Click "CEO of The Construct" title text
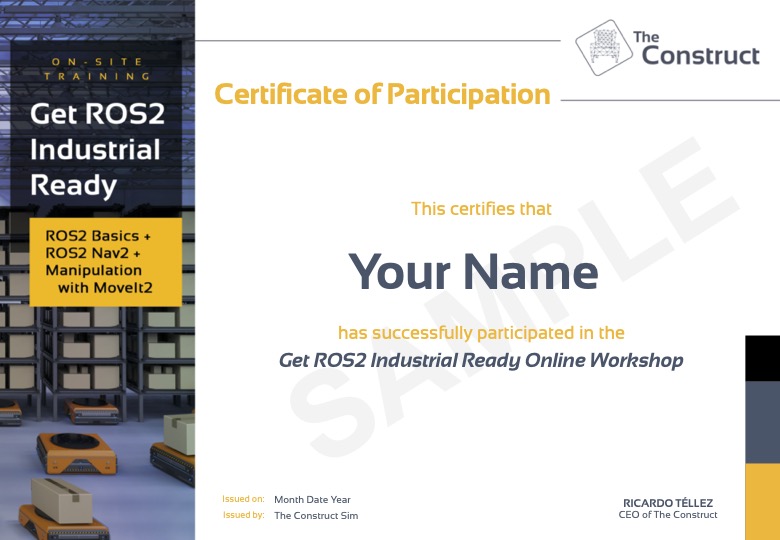The image size is (780, 540). pyautogui.click(x=668, y=515)
